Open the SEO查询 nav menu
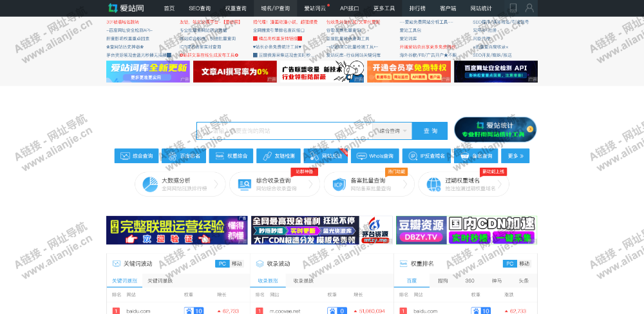This screenshot has width=644, height=314. [200, 8]
